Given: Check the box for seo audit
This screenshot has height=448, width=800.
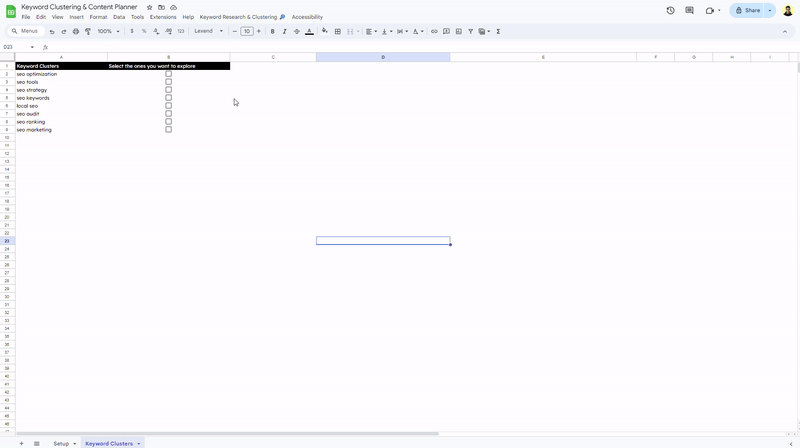Looking at the screenshot, I should 168,114.
